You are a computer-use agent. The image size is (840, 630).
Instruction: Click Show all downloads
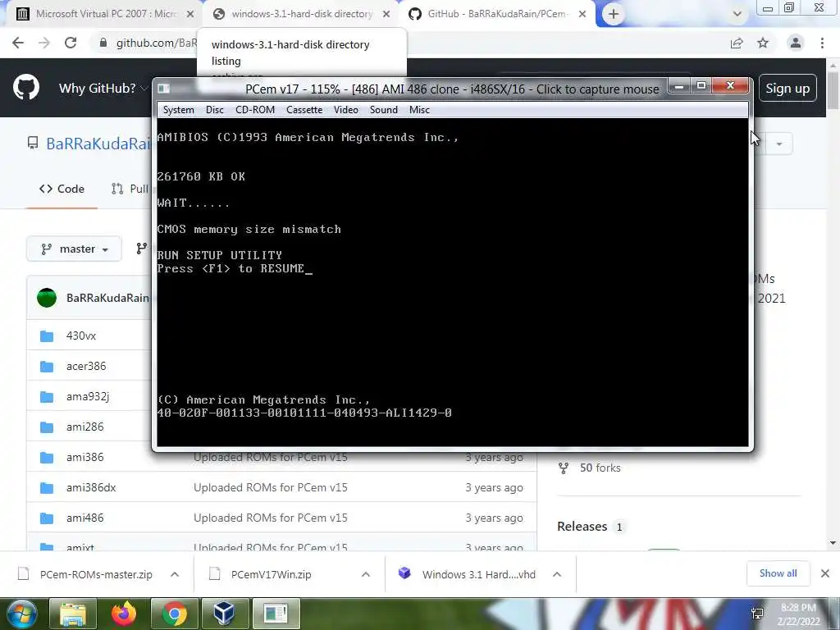tap(778, 573)
